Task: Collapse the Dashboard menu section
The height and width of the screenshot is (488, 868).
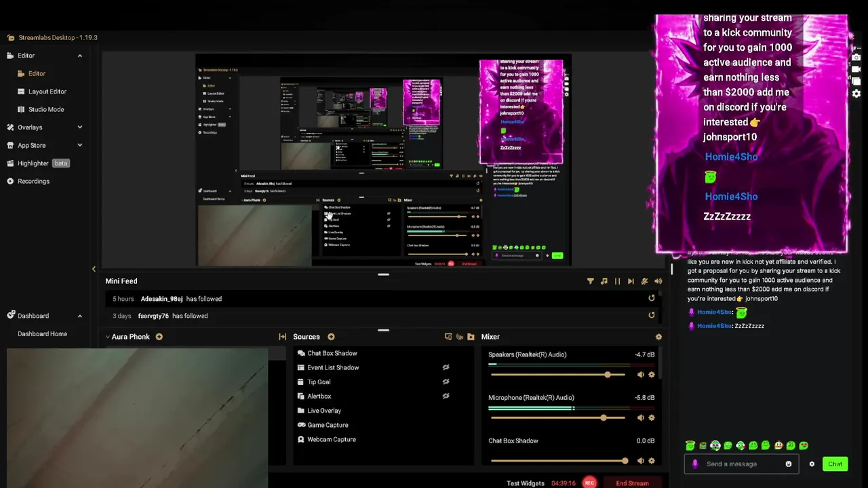Action: 79,316
